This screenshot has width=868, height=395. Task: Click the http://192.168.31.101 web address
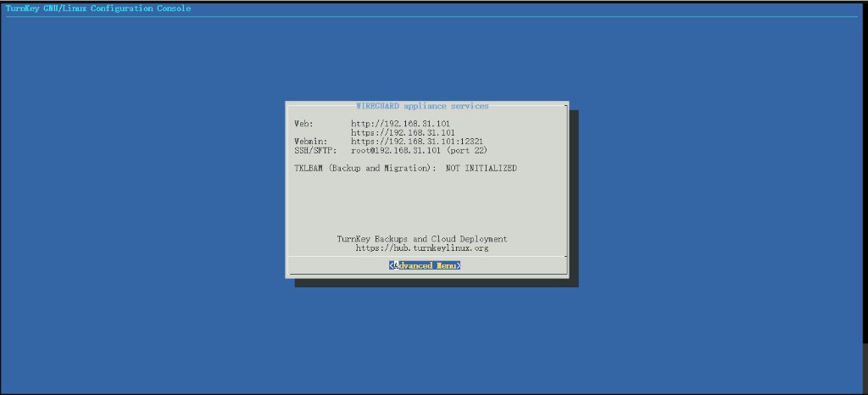point(400,124)
